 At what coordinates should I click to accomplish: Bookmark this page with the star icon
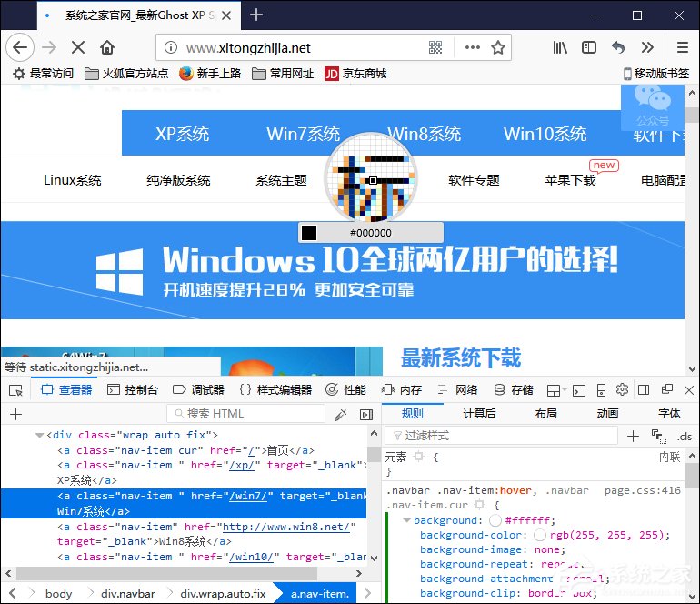tap(498, 48)
